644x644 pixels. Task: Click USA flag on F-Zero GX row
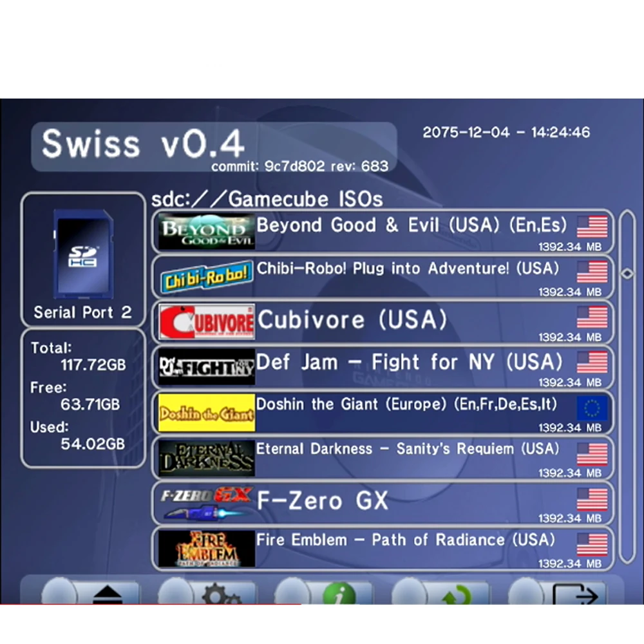pos(592,498)
